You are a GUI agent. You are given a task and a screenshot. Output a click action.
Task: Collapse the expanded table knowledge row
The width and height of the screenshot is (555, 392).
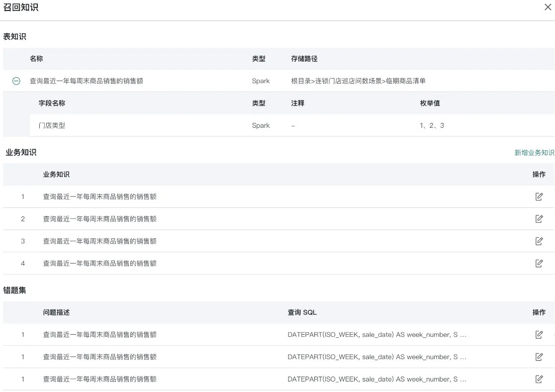(16, 81)
